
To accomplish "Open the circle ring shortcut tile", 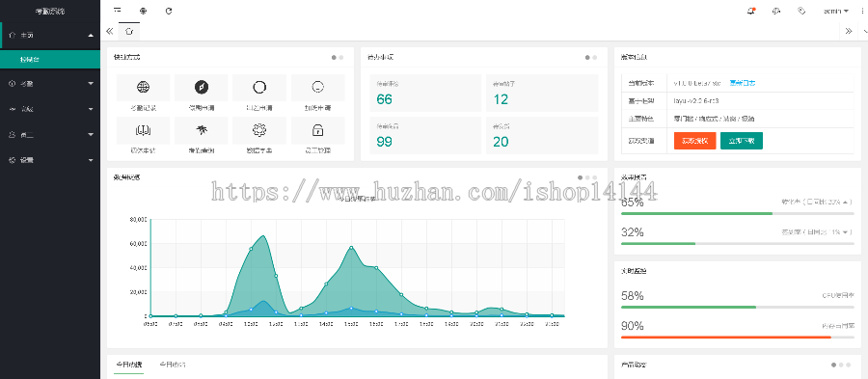I will pos(259,88).
